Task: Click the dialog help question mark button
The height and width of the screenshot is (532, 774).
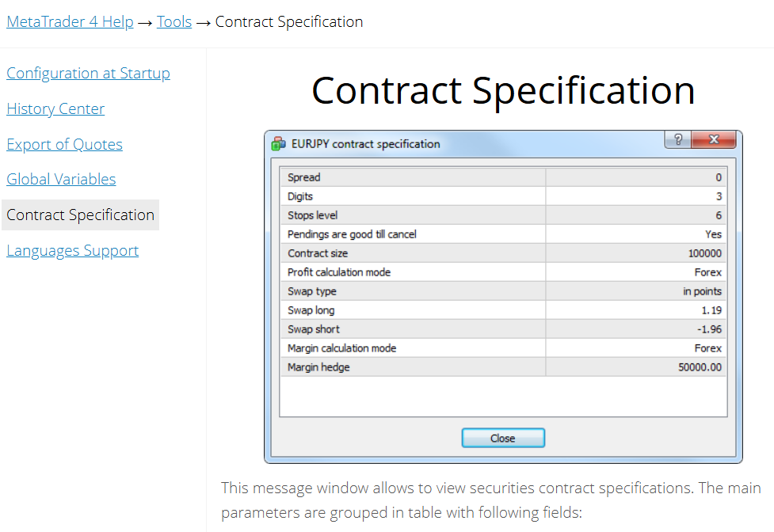Action: (678, 140)
